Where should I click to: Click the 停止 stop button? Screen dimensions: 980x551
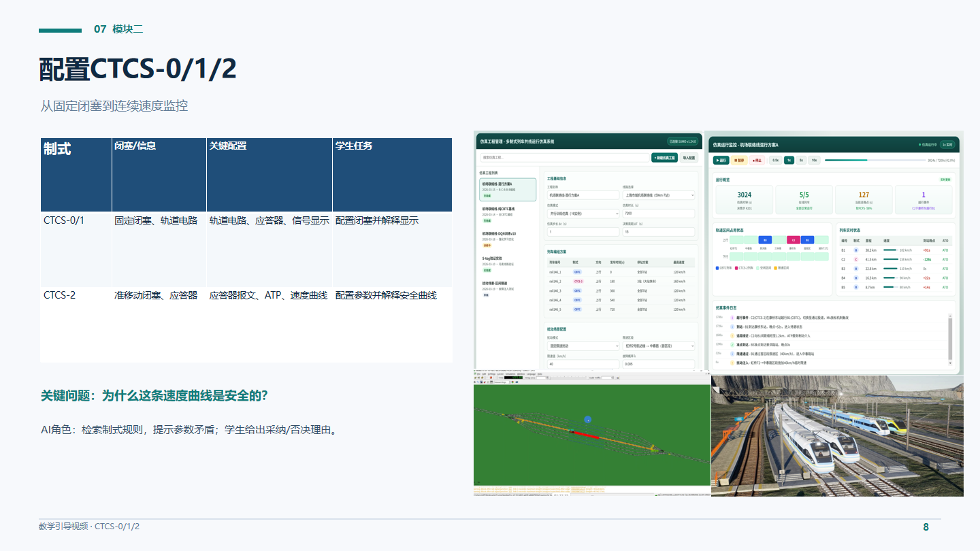pyautogui.click(x=757, y=160)
